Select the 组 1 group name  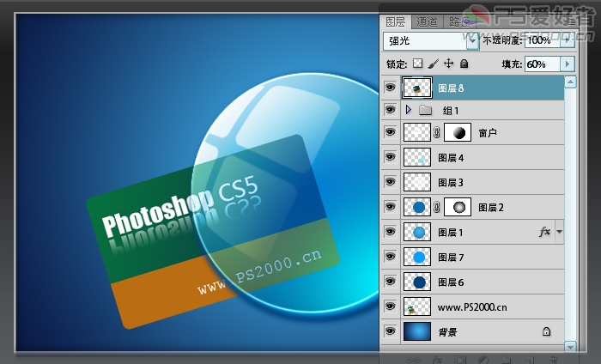click(x=451, y=111)
